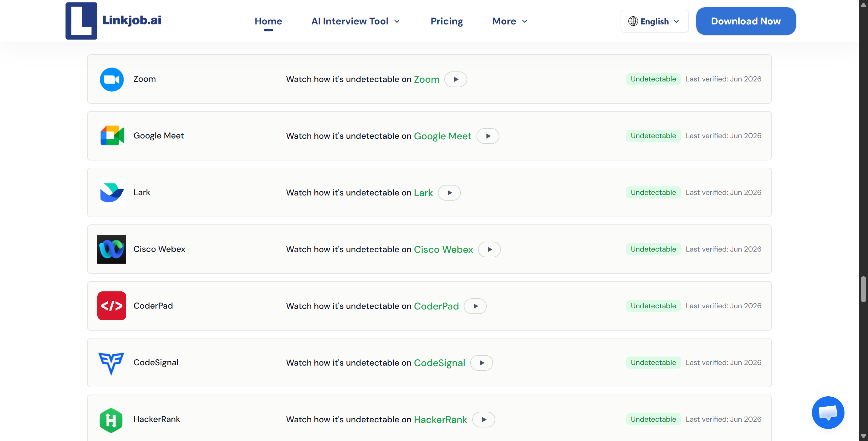Open the green CodeSignal link

(x=439, y=363)
